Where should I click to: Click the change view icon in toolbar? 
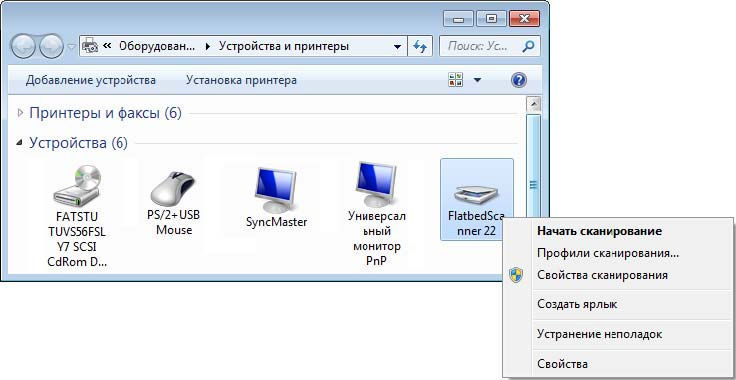[455, 80]
